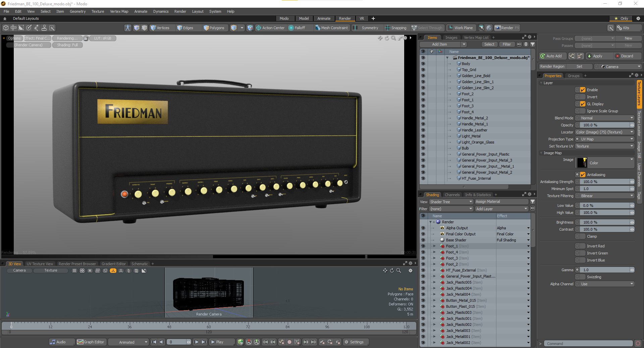Click the Auto Add refresh icon

click(x=543, y=56)
